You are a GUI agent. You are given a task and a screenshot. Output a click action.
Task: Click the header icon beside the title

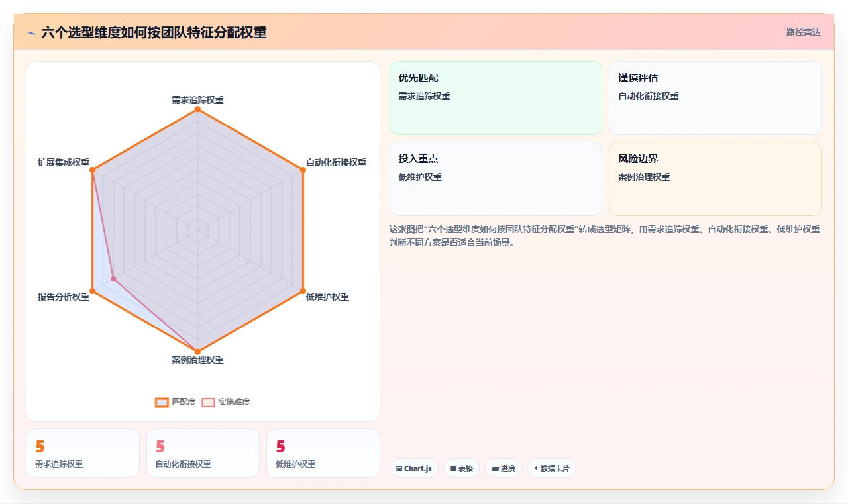31,33
